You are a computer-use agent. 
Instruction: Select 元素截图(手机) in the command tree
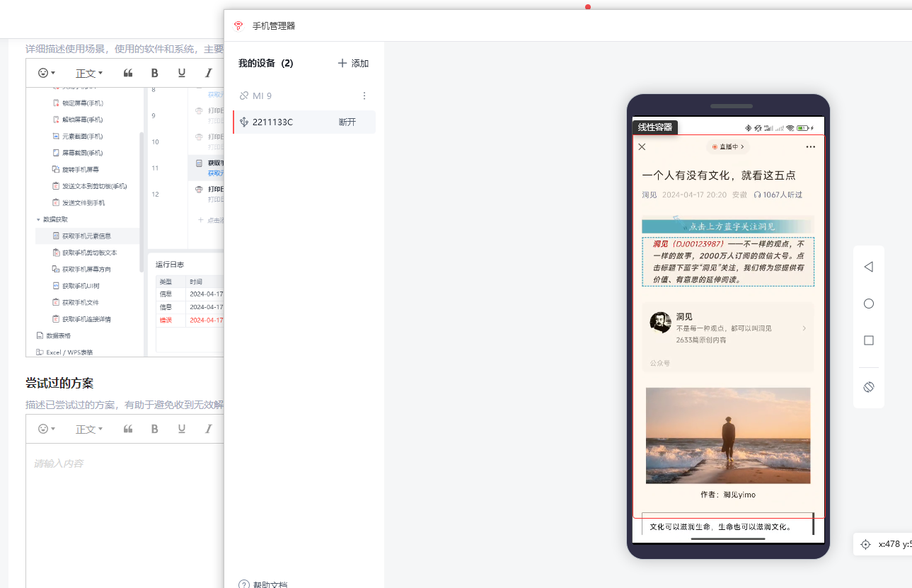pyautogui.click(x=78, y=137)
